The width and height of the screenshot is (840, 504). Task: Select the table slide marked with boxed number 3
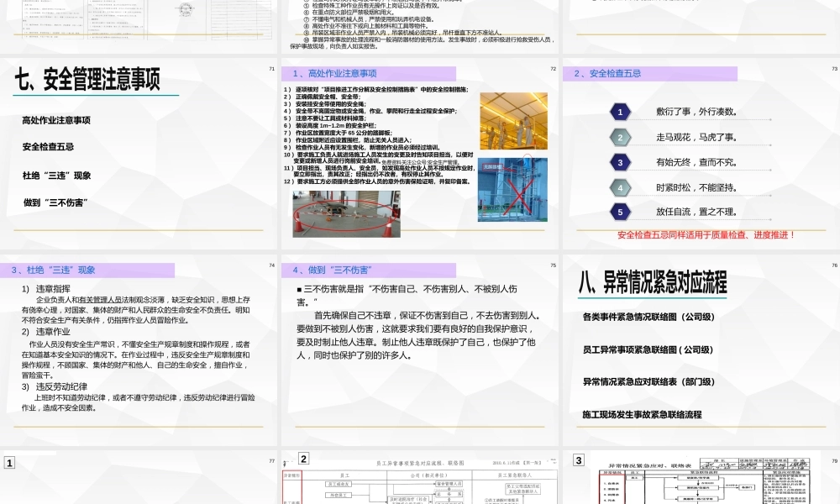pyautogui.click(x=701, y=477)
